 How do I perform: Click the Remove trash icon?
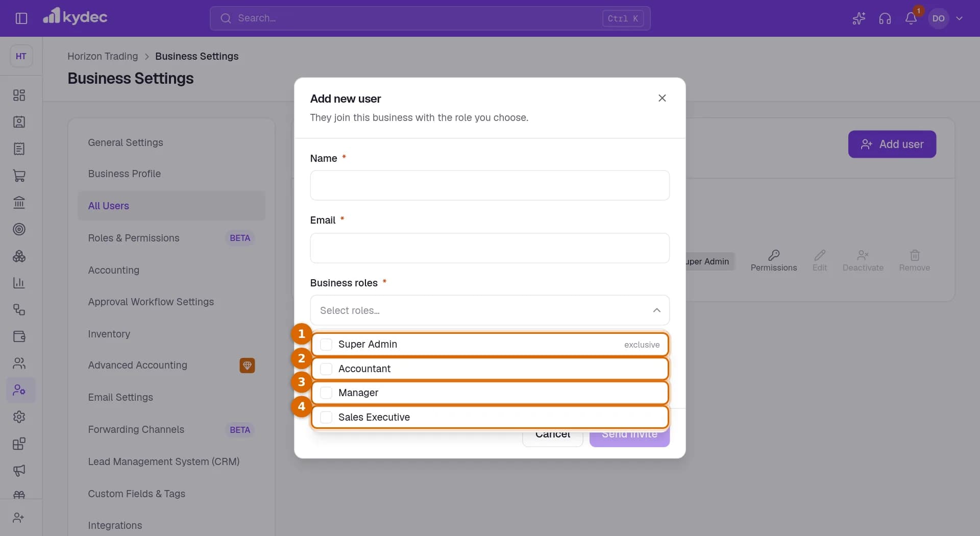[915, 255]
